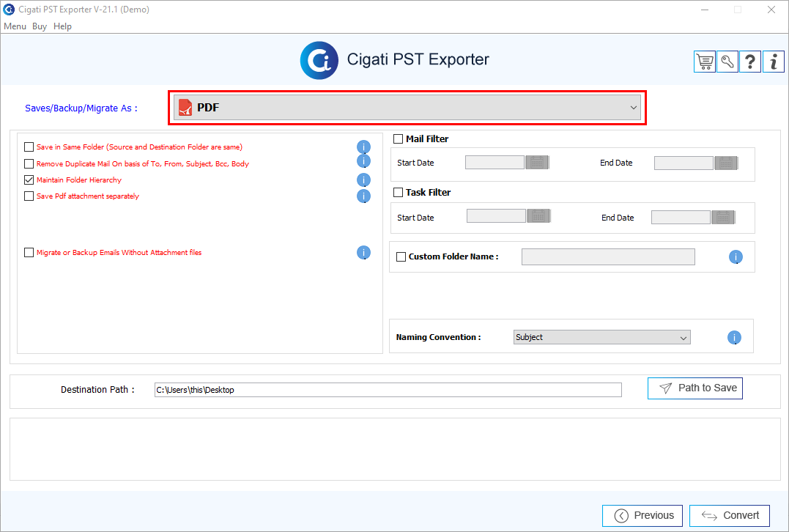Show info for Custom Folder Name
789x532 pixels.
tap(736, 257)
